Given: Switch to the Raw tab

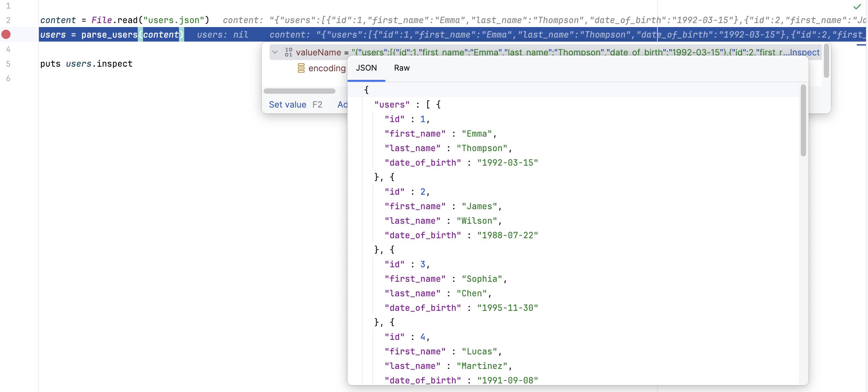Looking at the screenshot, I should [402, 68].
